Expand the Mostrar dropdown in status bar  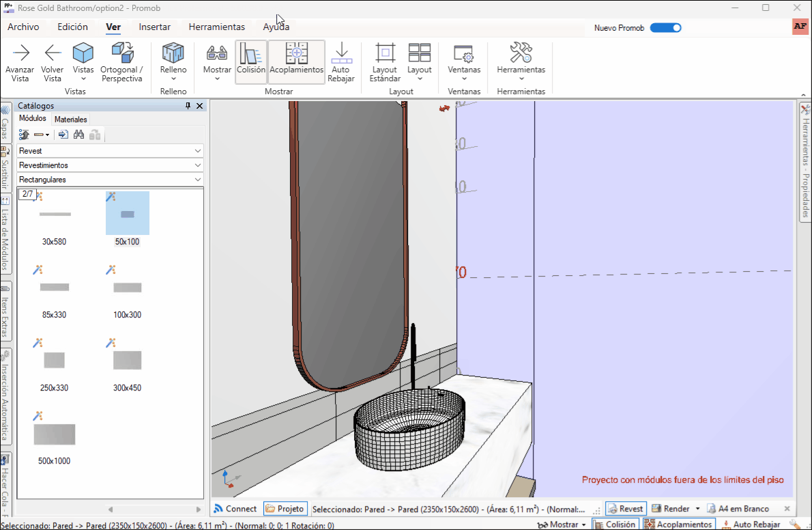[x=583, y=525]
